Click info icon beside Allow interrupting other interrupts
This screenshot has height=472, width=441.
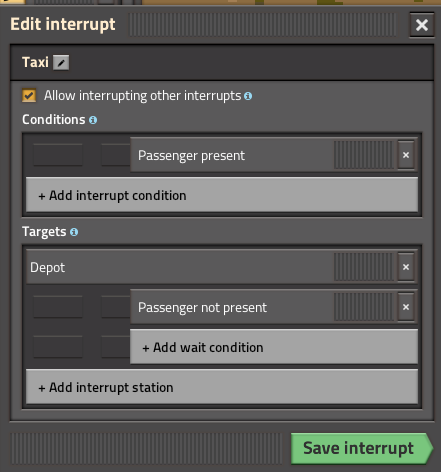pos(248,96)
